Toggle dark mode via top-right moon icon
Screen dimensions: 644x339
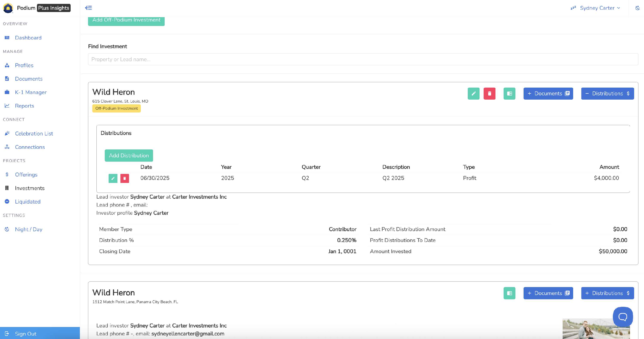[x=637, y=8]
